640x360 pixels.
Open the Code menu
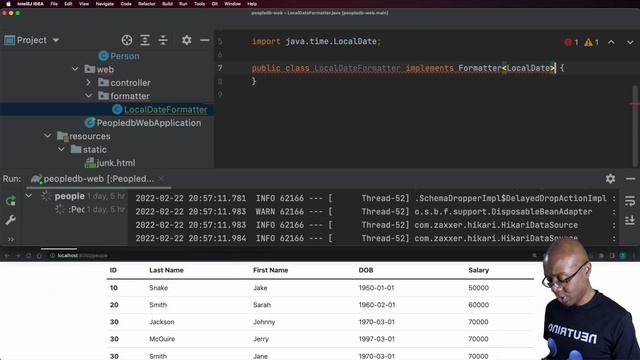pyautogui.click(x=126, y=4)
